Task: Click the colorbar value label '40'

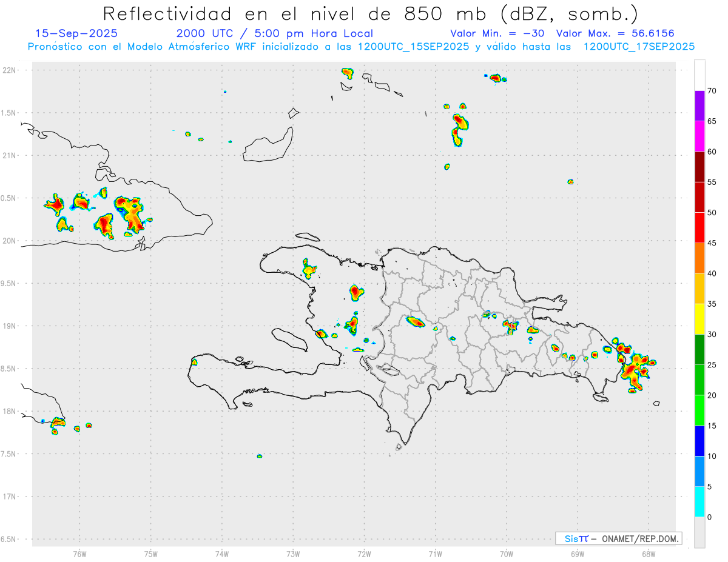Action: [712, 273]
